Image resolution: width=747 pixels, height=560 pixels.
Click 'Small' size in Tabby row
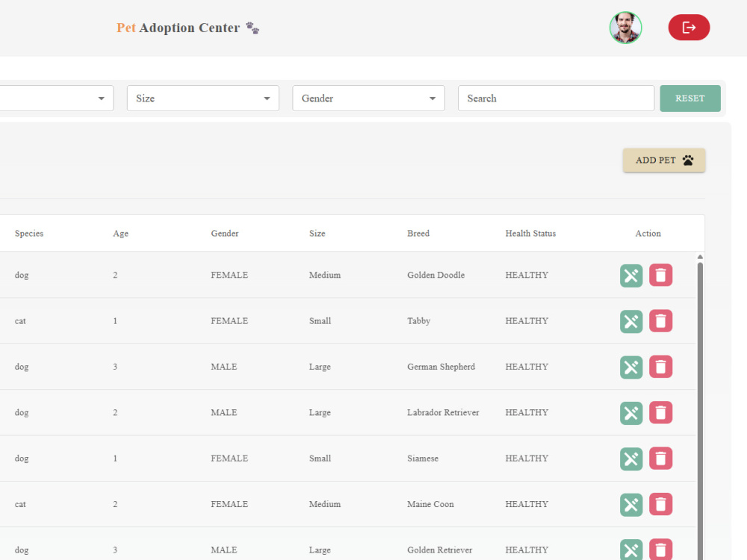[320, 321]
